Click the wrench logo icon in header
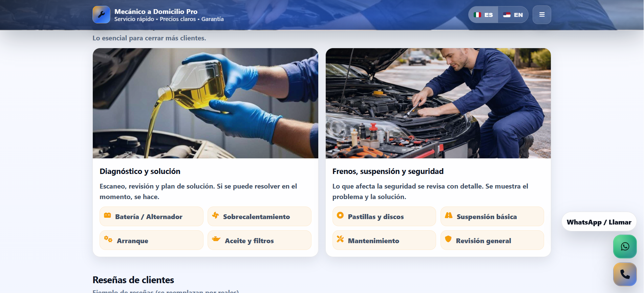Screen dimensions: 644x293 pyautogui.click(x=101, y=15)
